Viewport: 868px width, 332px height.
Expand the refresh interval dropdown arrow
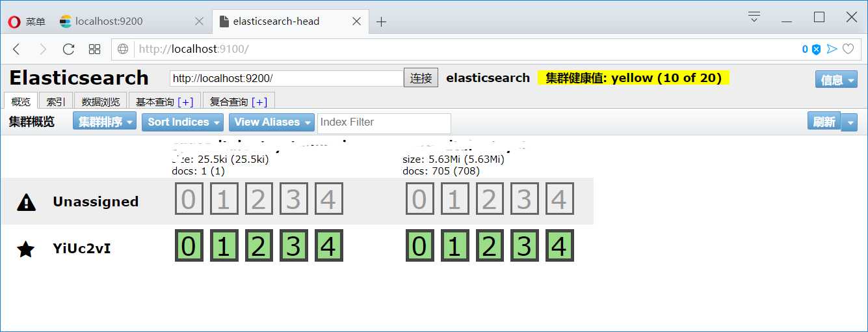[849, 122]
